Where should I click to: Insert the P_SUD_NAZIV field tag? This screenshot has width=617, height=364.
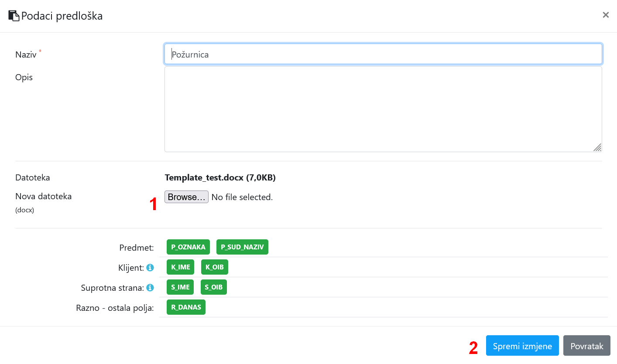[x=242, y=247]
